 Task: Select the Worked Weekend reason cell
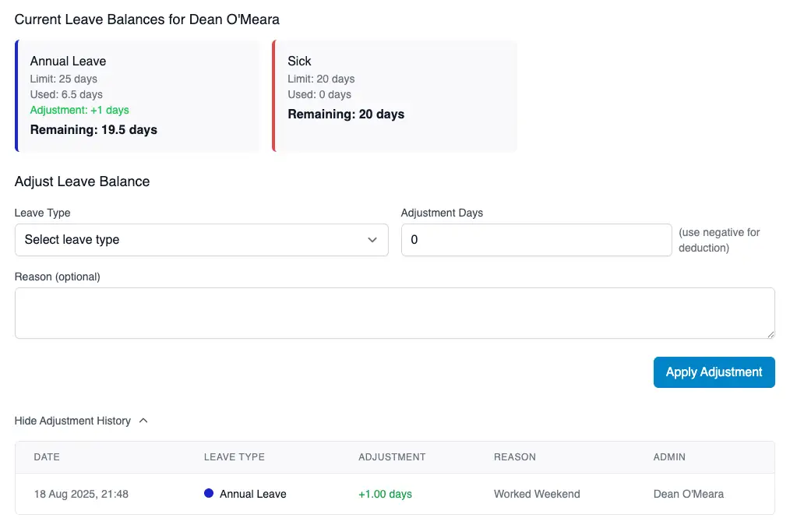click(537, 494)
